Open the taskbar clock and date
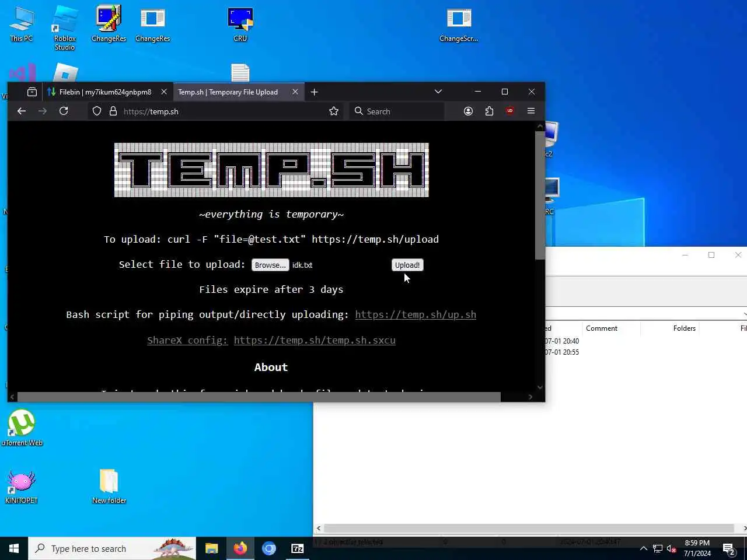This screenshot has width=747, height=560. [x=697, y=548]
